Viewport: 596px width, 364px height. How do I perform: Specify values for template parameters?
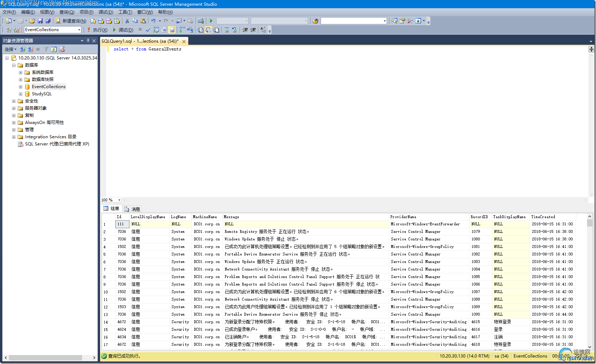point(263,30)
